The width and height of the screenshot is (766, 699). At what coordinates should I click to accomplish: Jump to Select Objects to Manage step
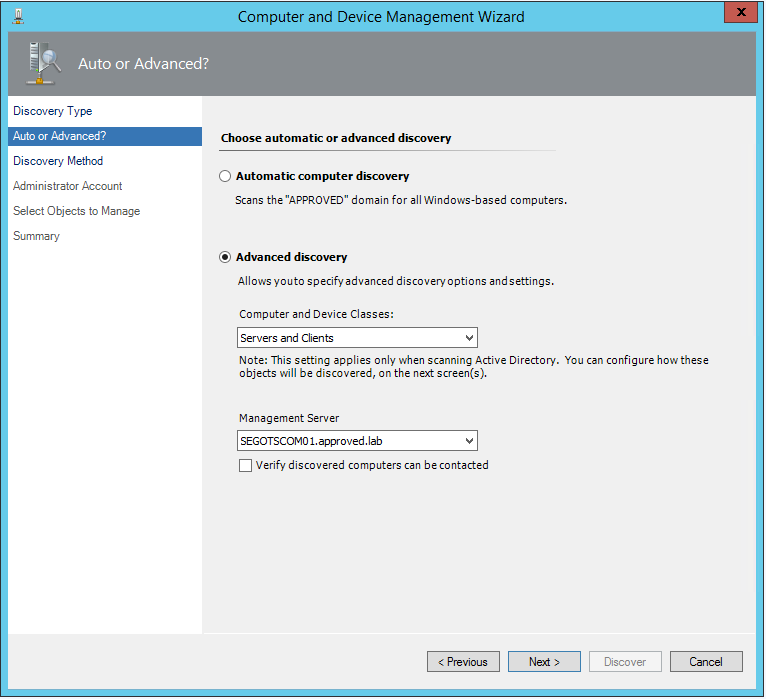(x=76, y=211)
